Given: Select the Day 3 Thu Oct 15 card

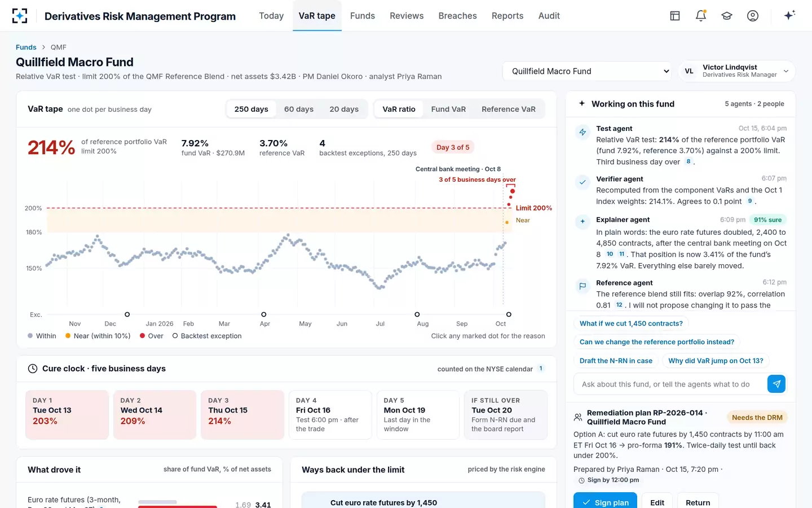Looking at the screenshot, I should coord(242,414).
